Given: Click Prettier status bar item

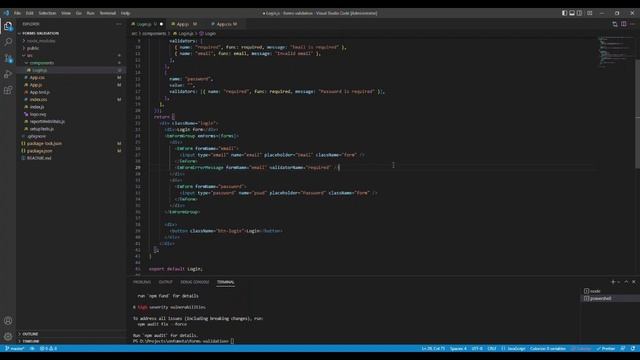Looking at the screenshot, I should click(605, 349).
